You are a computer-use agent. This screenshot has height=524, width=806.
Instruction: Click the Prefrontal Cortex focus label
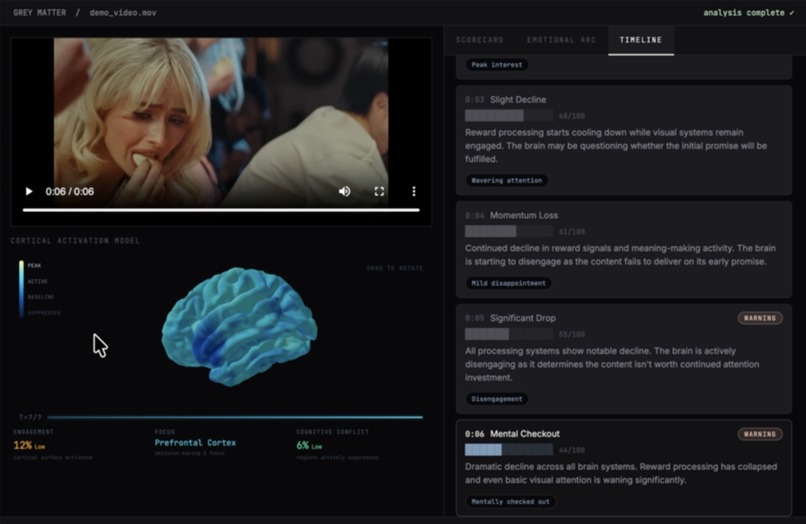tap(195, 442)
